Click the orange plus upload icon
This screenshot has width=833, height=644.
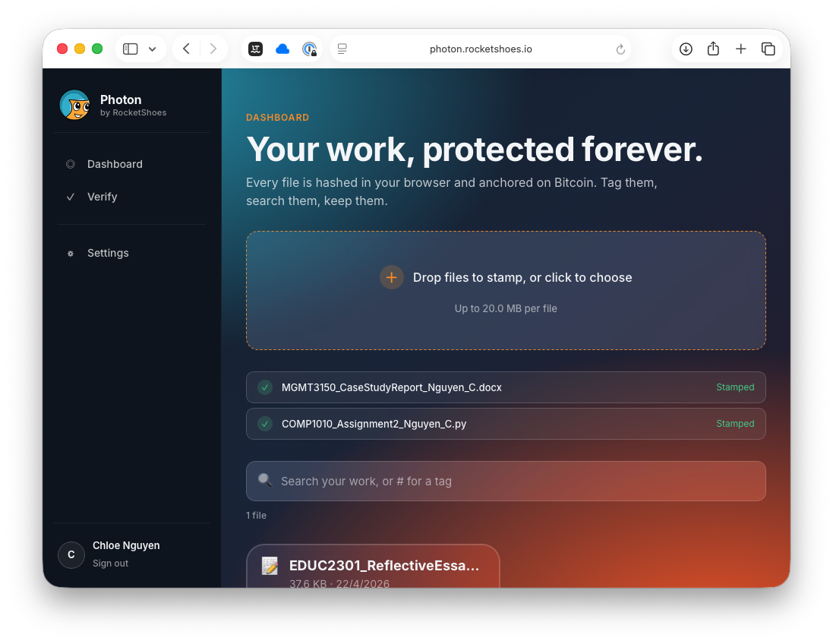coord(392,278)
